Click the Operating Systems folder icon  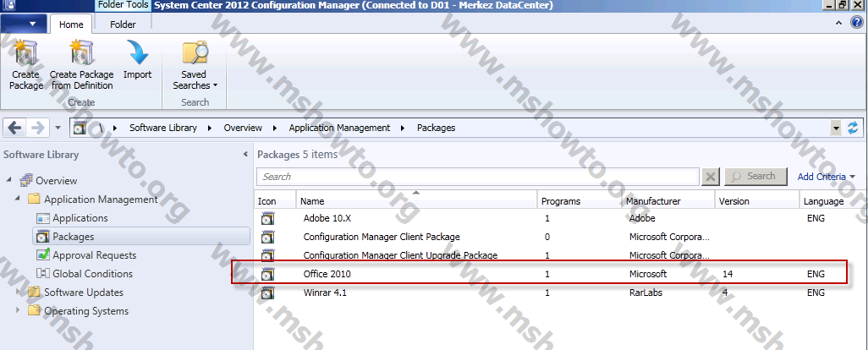[35, 311]
